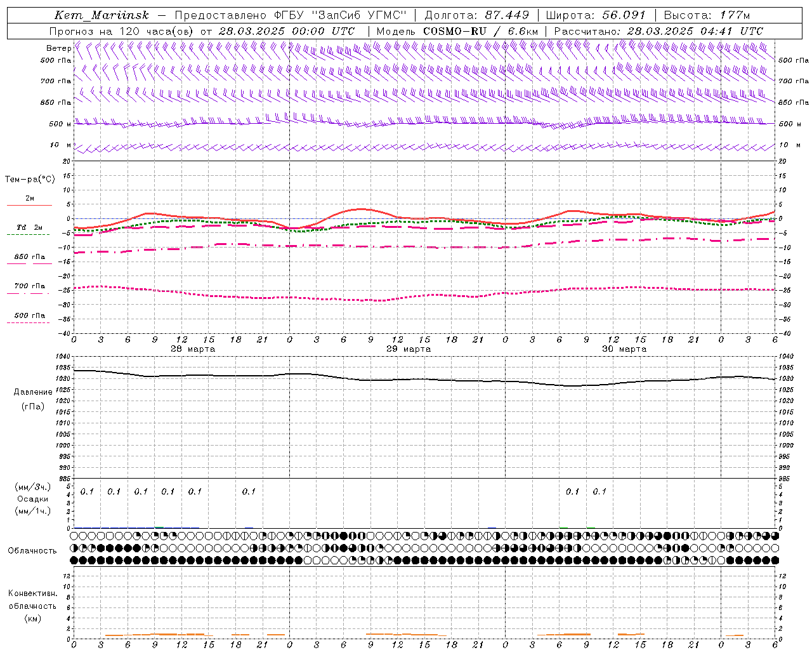Click the (мм/1ч.) precipitation unit label
Screen dimensions: 812x650
tap(33, 511)
